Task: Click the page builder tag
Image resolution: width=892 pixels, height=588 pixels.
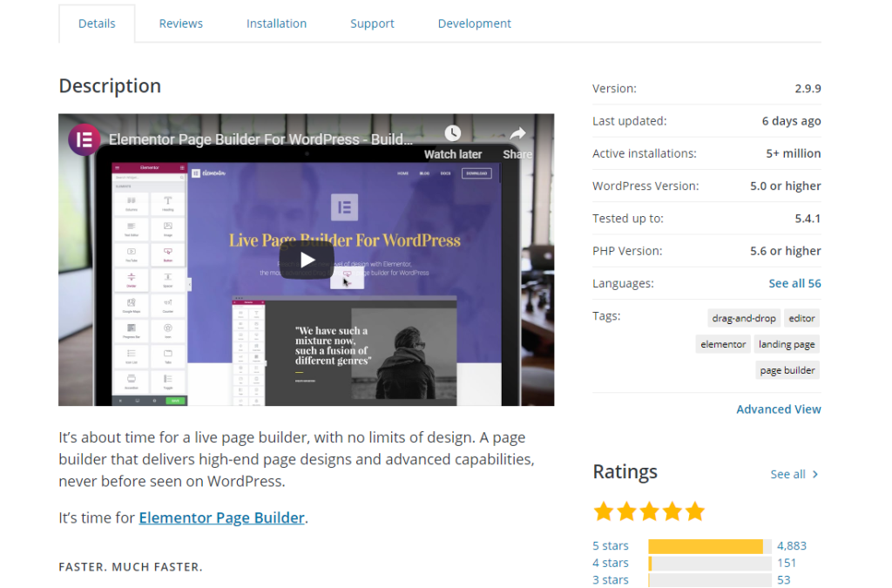Action: tap(787, 370)
